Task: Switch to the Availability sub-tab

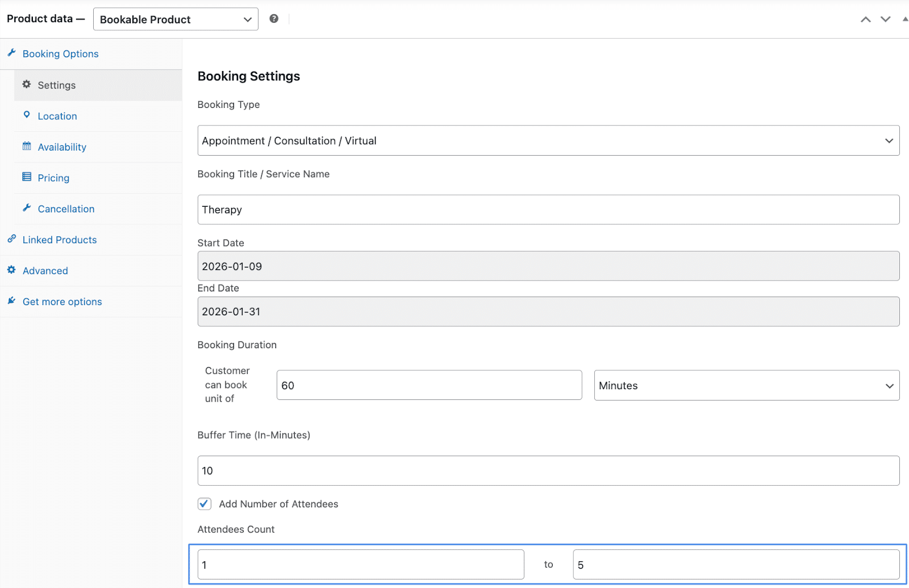Action: 98,147
